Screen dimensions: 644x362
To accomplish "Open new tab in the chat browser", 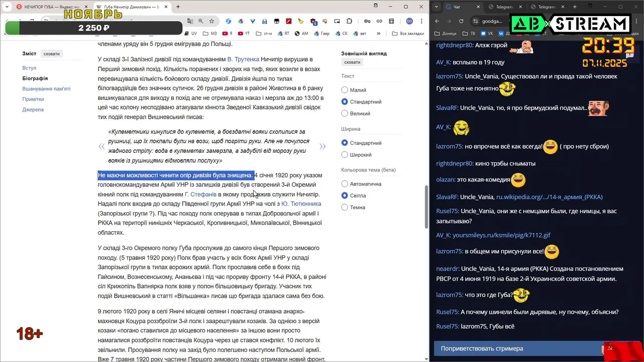I will pyautogui.click(x=575, y=7).
